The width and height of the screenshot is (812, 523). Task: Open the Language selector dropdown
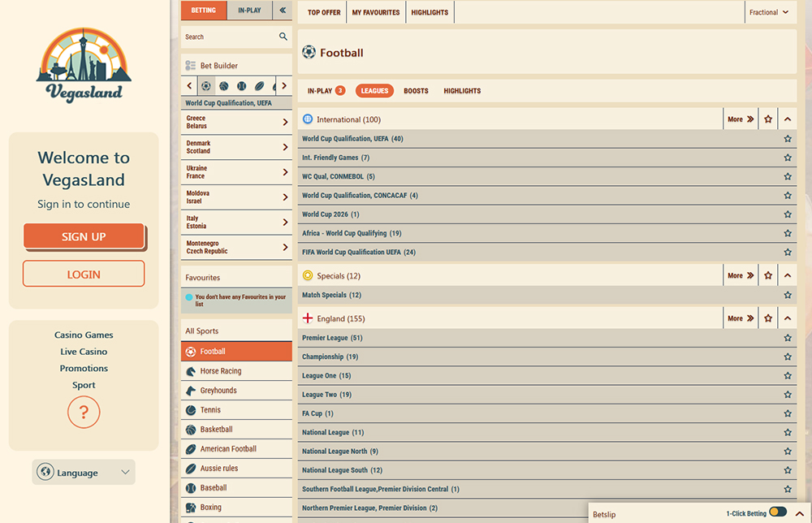(84, 473)
